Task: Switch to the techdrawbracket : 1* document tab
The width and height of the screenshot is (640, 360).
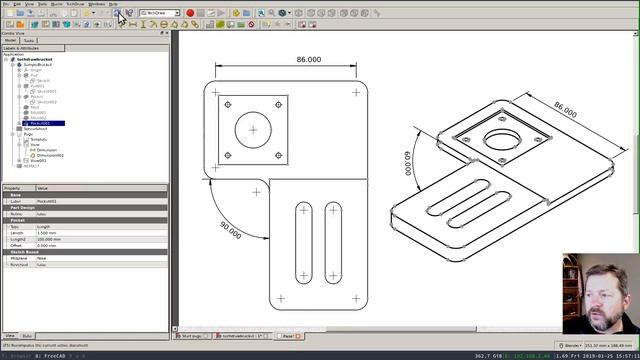Action: pos(242,336)
